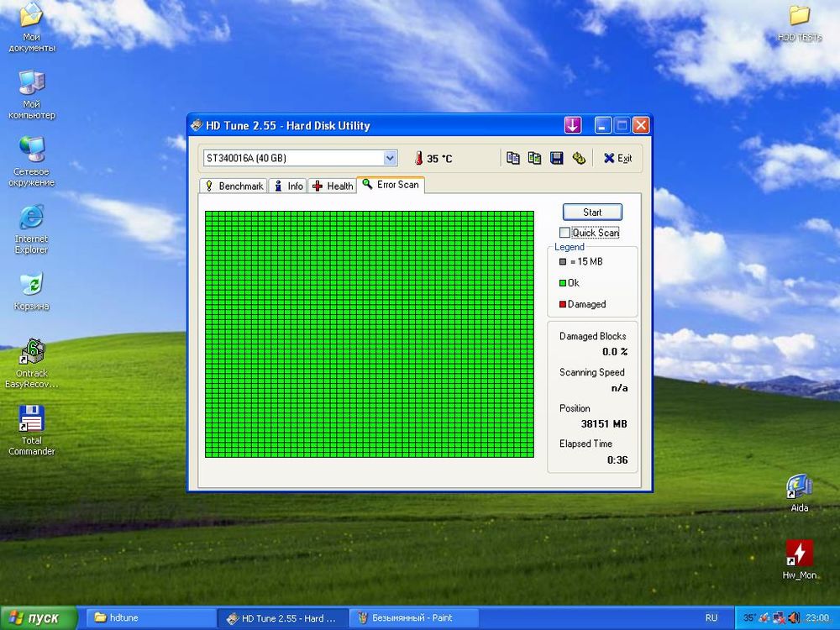Open the HD Tune options icon

click(579, 158)
